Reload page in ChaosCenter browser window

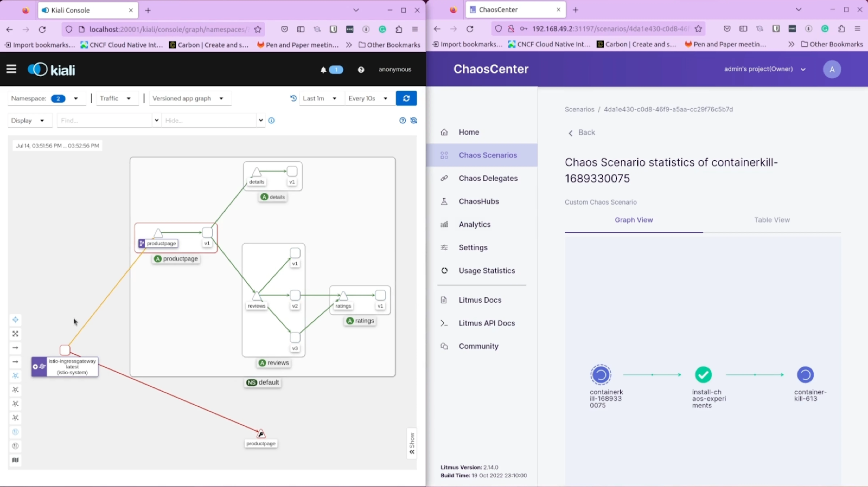(469, 29)
